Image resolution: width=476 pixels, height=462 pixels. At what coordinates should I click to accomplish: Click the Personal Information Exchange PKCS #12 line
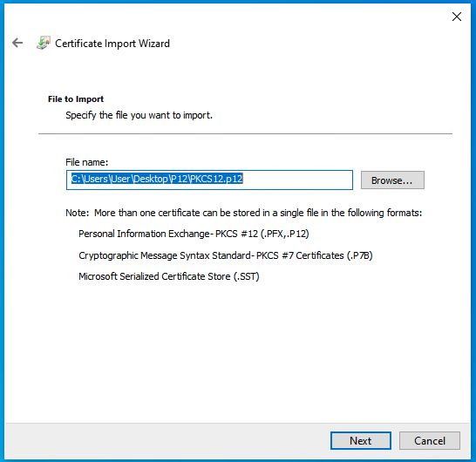point(194,234)
